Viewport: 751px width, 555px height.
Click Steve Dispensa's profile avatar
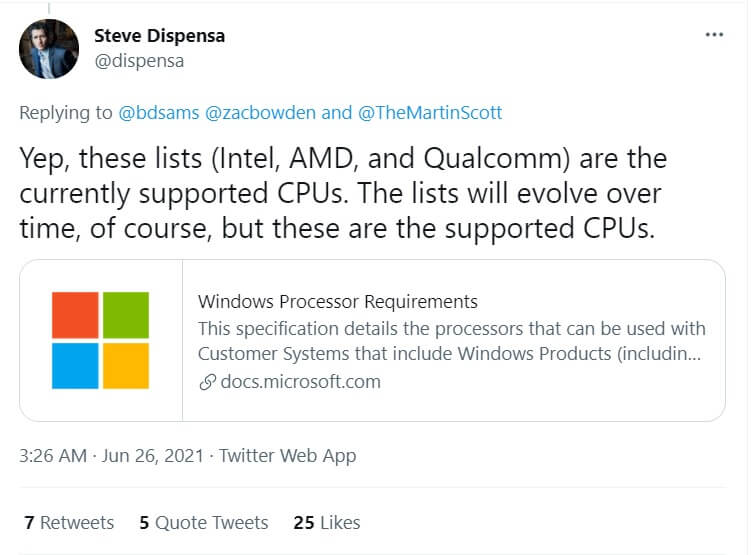pos(49,49)
